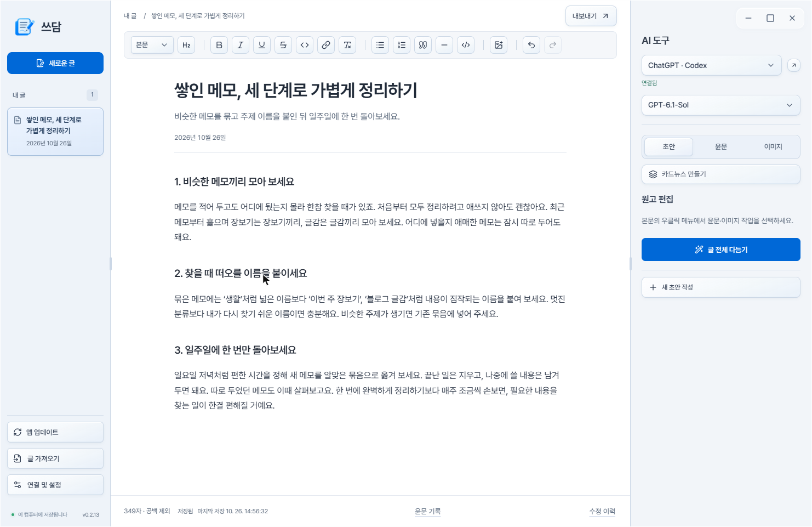Open the 윤문 기록 link
Screen dimensions: 812x527
tap(427, 511)
